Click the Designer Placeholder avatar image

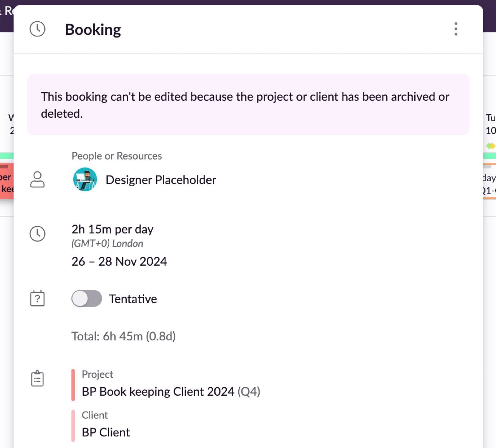point(85,180)
